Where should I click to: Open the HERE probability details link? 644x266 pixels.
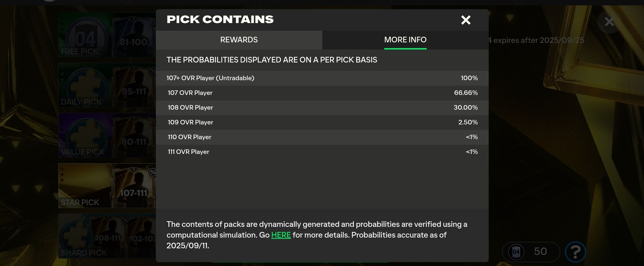pos(281,235)
